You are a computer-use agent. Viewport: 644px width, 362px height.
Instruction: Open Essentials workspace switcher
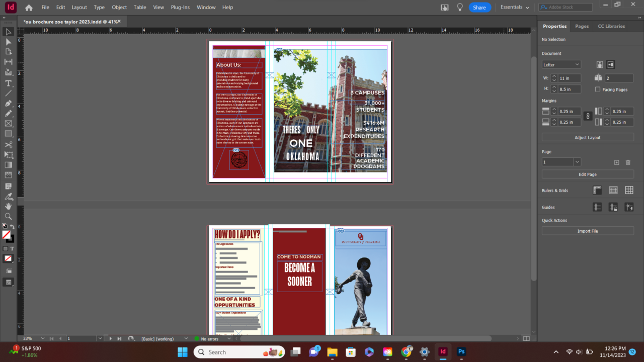pyautogui.click(x=515, y=8)
